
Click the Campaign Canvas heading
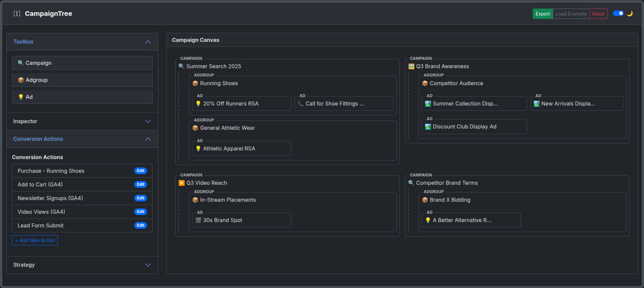(195, 40)
